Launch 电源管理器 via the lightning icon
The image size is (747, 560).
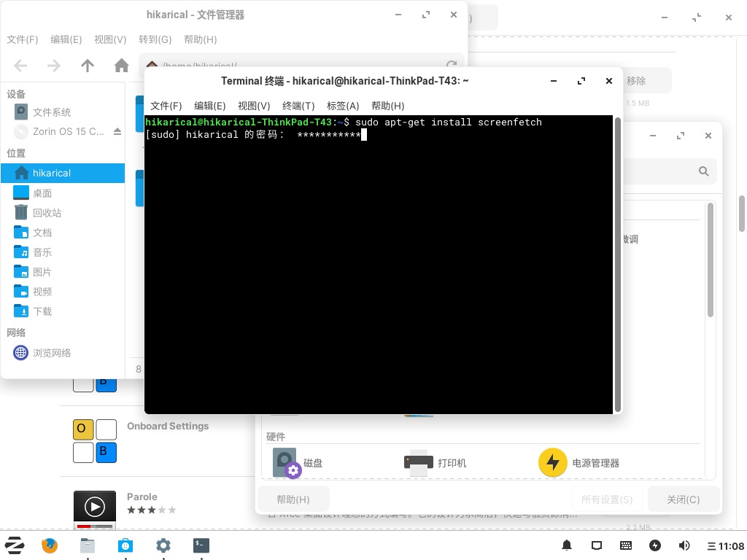[553, 462]
